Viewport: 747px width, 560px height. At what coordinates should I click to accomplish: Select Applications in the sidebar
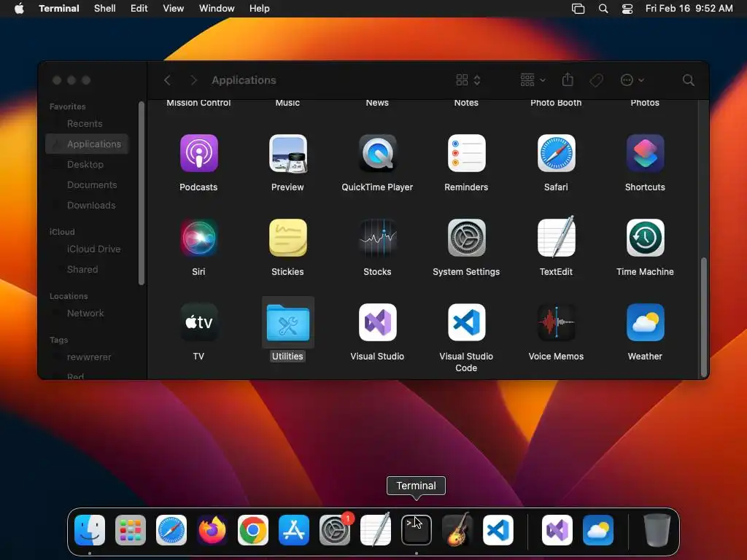pyautogui.click(x=87, y=144)
